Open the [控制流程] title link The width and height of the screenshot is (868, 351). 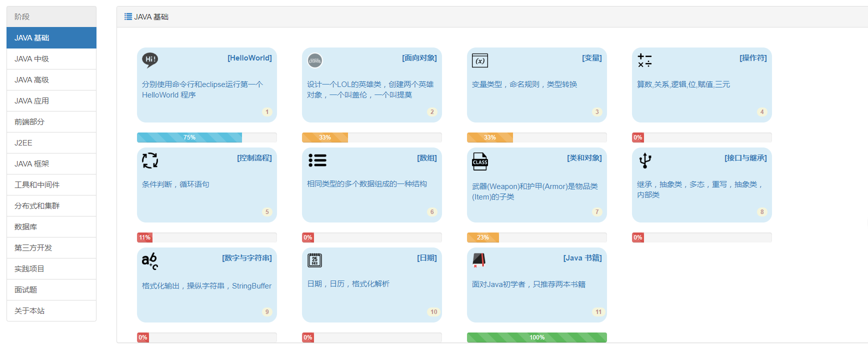click(254, 158)
